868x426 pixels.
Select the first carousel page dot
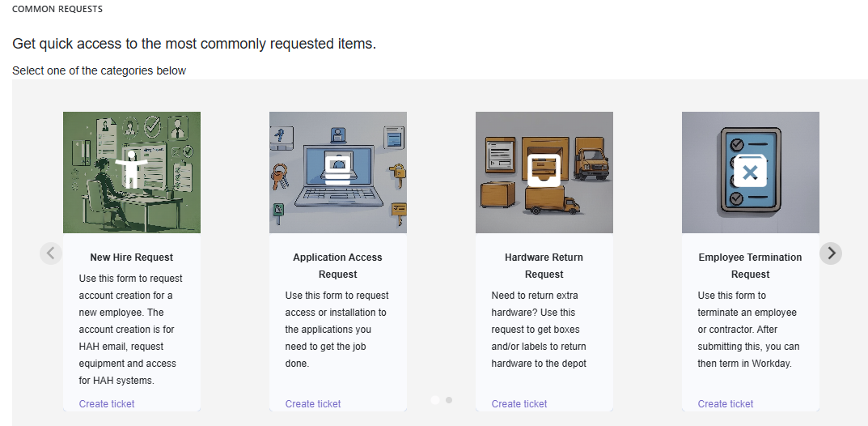coord(435,400)
